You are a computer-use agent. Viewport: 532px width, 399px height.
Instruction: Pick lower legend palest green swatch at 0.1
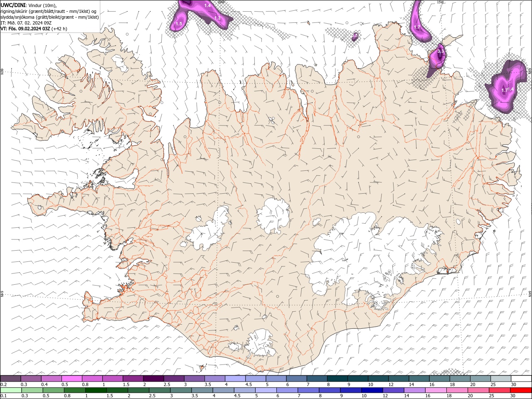click(x=11, y=390)
